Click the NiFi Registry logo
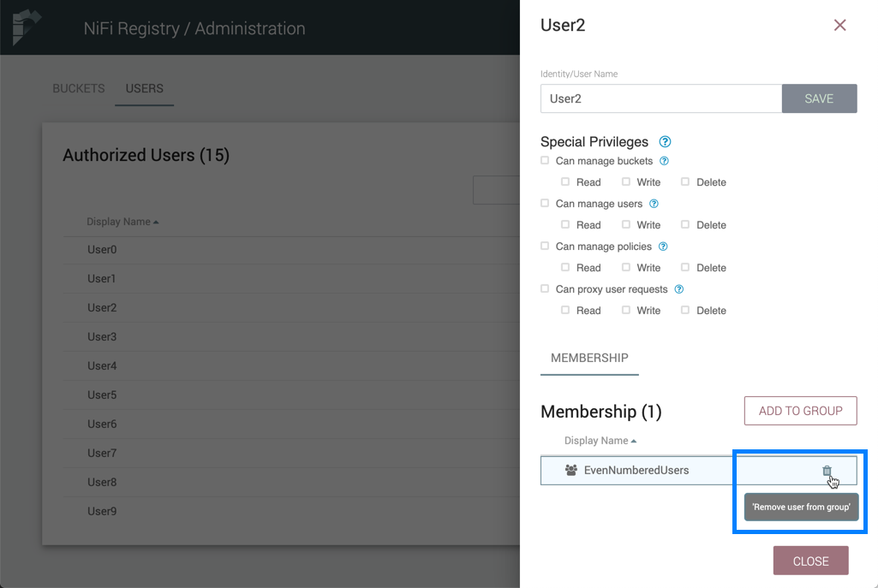Image resolution: width=878 pixels, height=588 pixels. pyautogui.click(x=26, y=27)
